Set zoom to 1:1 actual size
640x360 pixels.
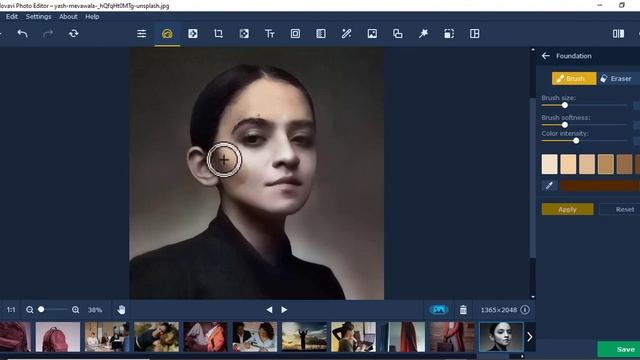[x=11, y=310]
